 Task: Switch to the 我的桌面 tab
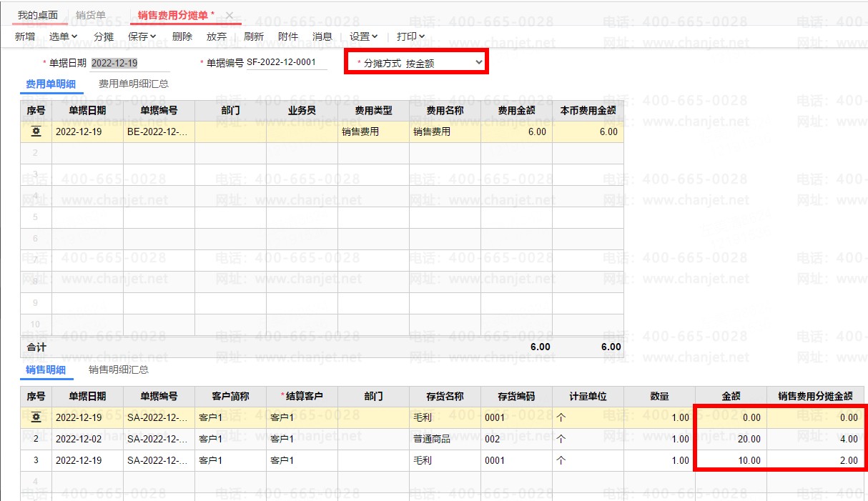point(38,15)
